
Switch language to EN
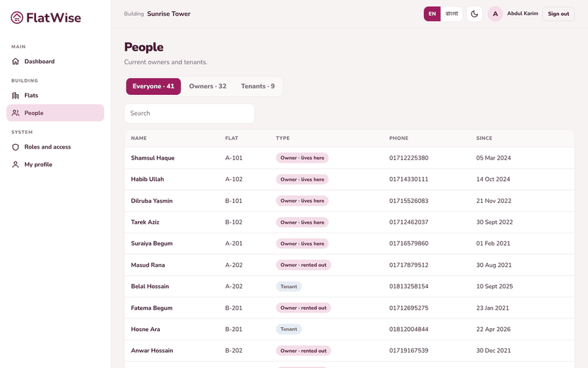pyautogui.click(x=432, y=14)
